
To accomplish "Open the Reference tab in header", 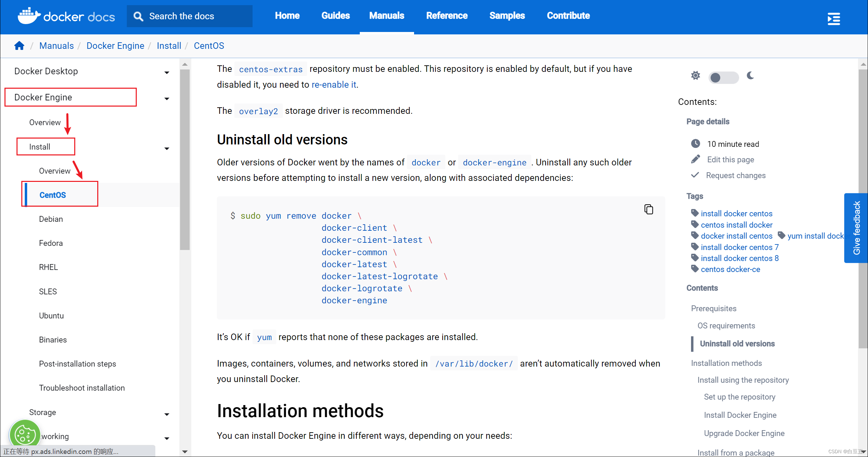I will pyautogui.click(x=447, y=16).
